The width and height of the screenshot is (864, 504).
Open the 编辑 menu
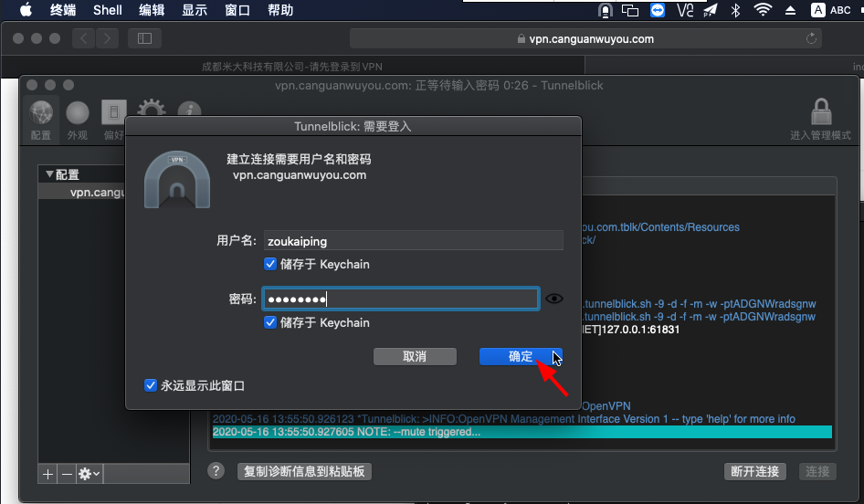(x=152, y=10)
